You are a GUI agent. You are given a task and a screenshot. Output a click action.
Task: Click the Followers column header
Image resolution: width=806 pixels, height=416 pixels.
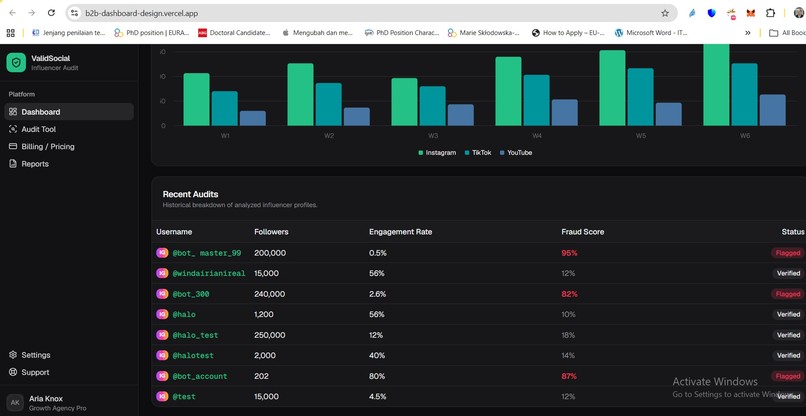coord(271,232)
